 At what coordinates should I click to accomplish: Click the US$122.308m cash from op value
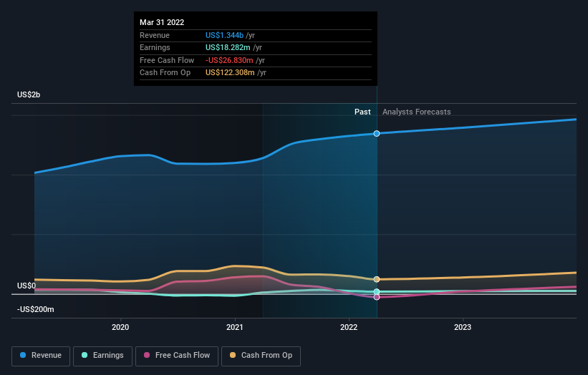pyautogui.click(x=230, y=73)
